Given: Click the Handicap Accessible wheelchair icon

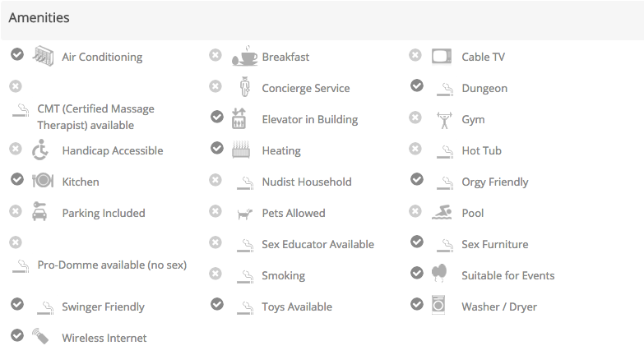Looking at the screenshot, I should tap(40, 150).
